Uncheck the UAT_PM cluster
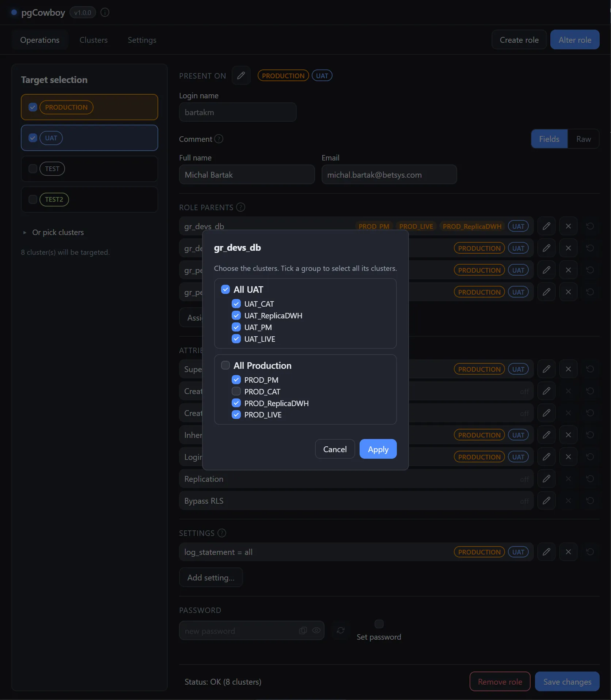The image size is (611, 700). tap(236, 327)
